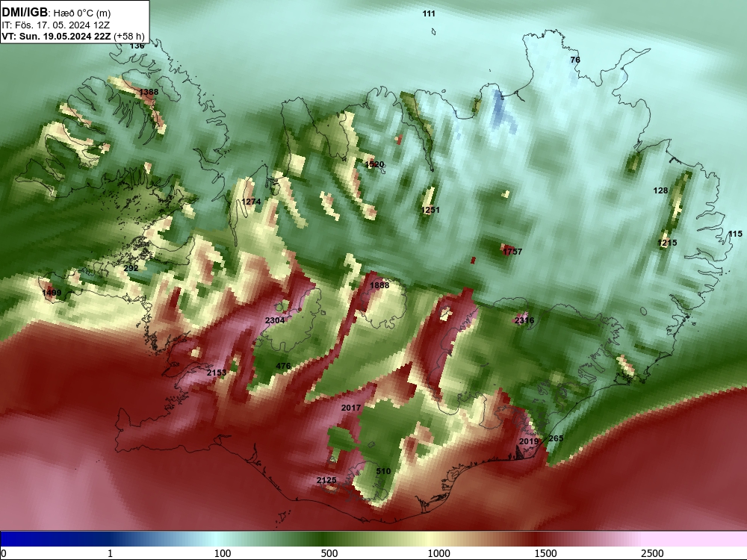Click the map value 1388 in the Westfjords
The width and height of the screenshot is (747, 560).
coord(149,92)
